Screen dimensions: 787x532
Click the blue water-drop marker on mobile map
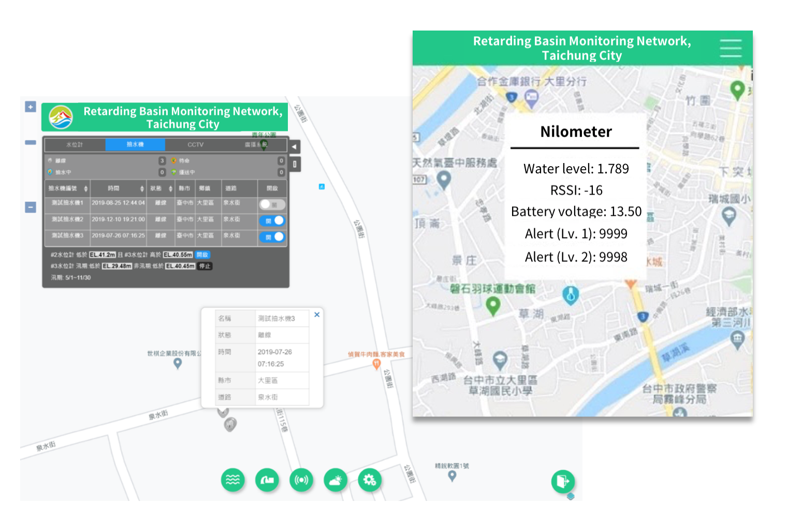[571, 295]
